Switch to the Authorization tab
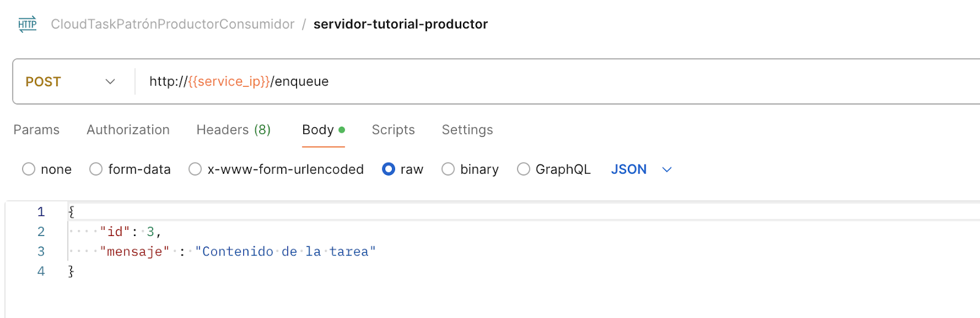The height and width of the screenshot is (318, 980). click(x=128, y=130)
